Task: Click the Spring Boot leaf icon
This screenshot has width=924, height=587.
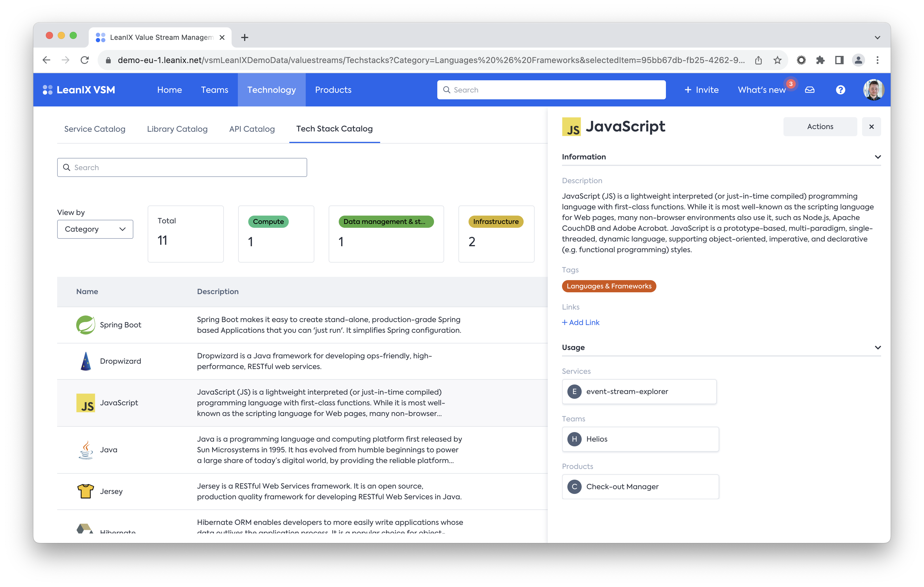Action: pyautogui.click(x=85, y=325)
